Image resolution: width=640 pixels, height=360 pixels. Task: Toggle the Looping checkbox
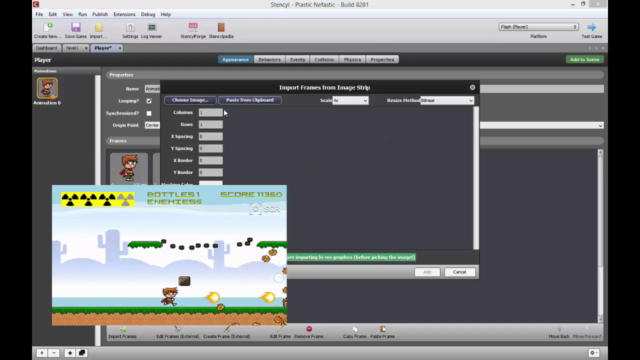click(x=149, y=101)
